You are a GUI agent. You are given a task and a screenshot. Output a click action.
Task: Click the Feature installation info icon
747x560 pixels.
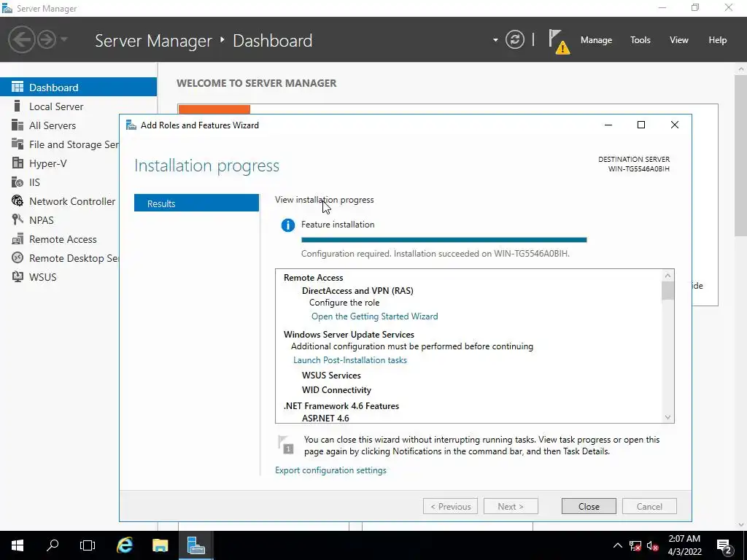pyautogui.click(x=287, y=225)
